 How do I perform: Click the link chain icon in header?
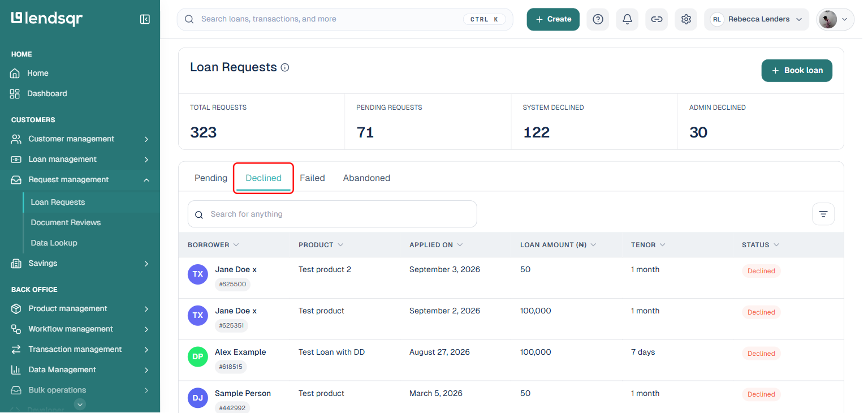click(x=657, y=19)
